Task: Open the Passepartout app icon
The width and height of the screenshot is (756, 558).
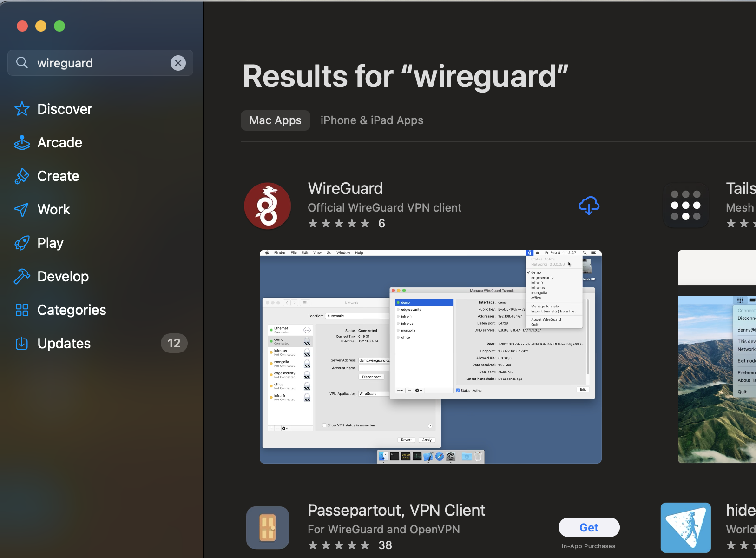Action: pos(268,528)
